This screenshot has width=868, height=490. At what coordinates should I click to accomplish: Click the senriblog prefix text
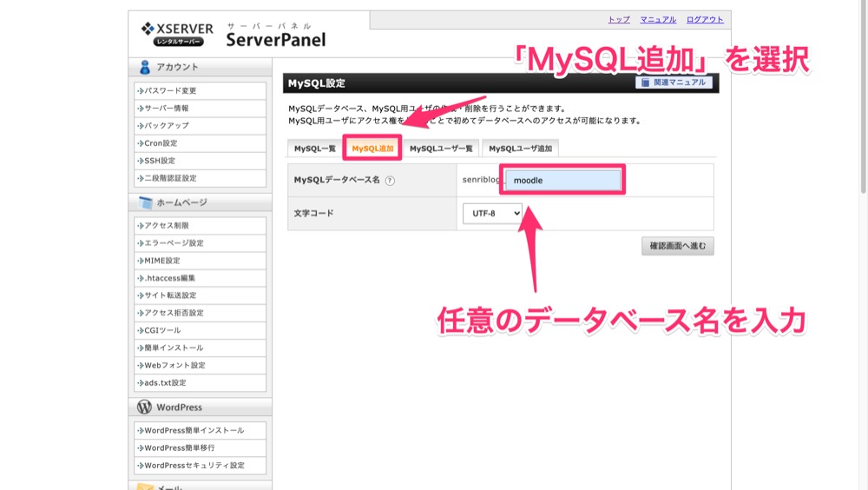[x=481, y=180]
